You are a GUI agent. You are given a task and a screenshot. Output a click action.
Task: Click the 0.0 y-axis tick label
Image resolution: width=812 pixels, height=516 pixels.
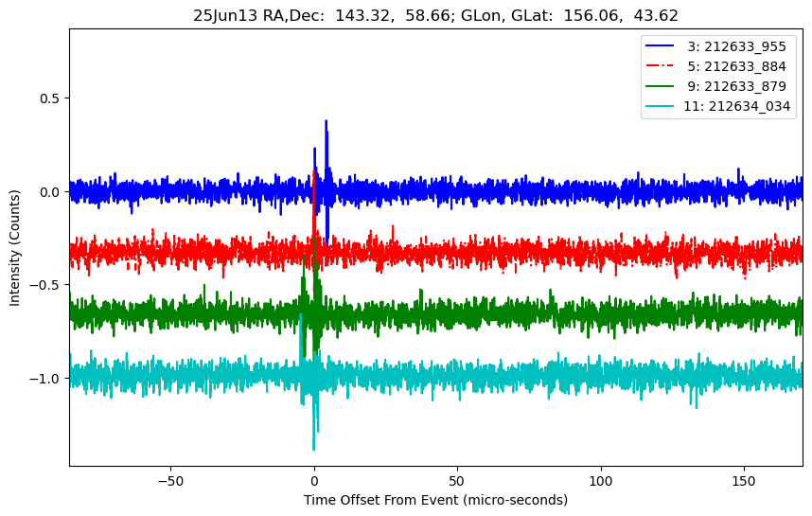click(x=51, y=191)
